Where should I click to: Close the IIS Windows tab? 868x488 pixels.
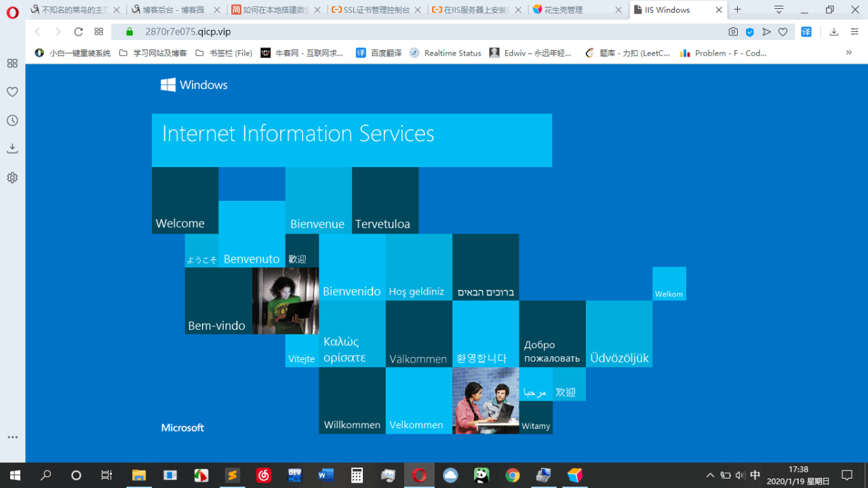719,10
